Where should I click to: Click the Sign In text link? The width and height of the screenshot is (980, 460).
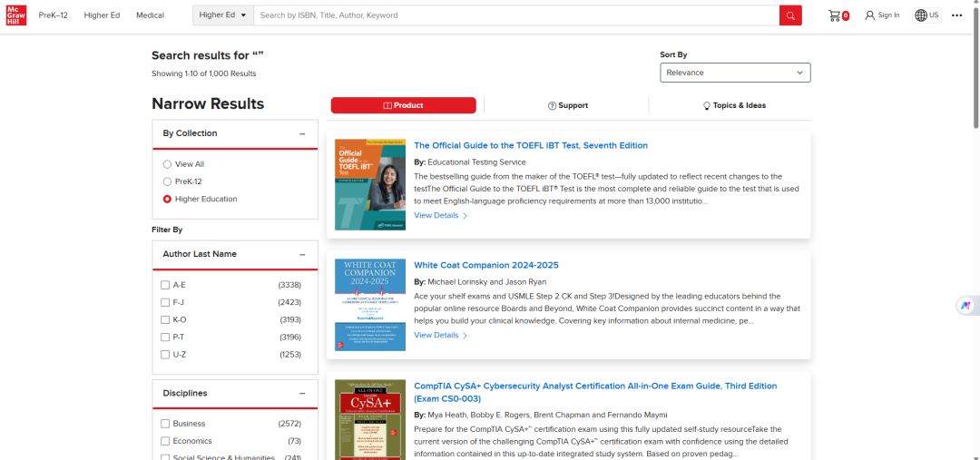point(888,15)
